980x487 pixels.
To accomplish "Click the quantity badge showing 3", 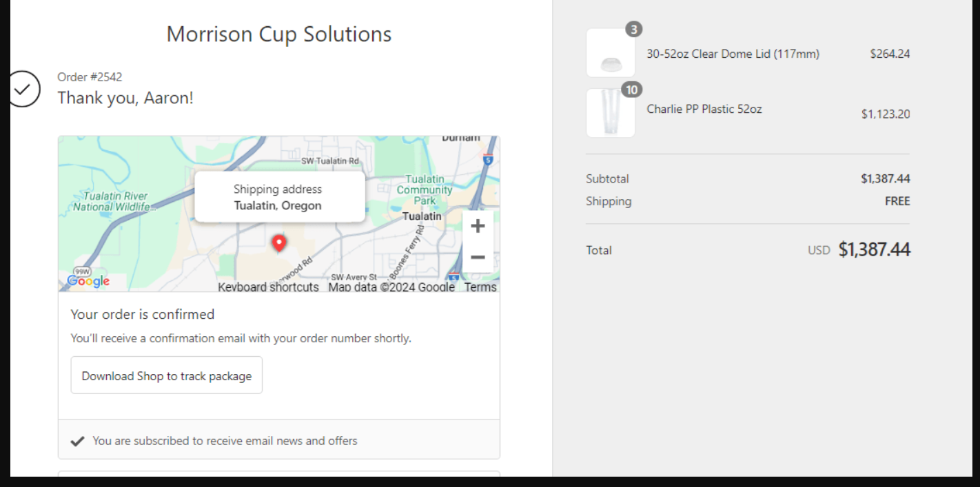I will (633, 30).
